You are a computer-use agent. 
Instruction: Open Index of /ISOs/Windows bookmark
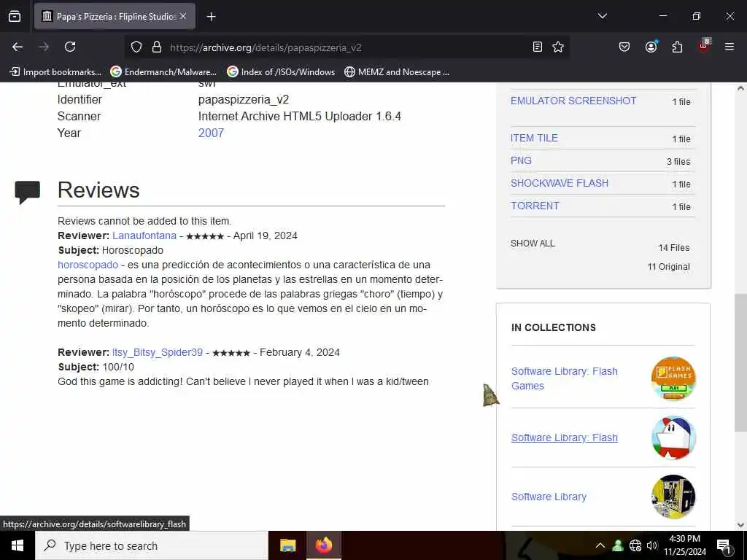pos(281,72)
